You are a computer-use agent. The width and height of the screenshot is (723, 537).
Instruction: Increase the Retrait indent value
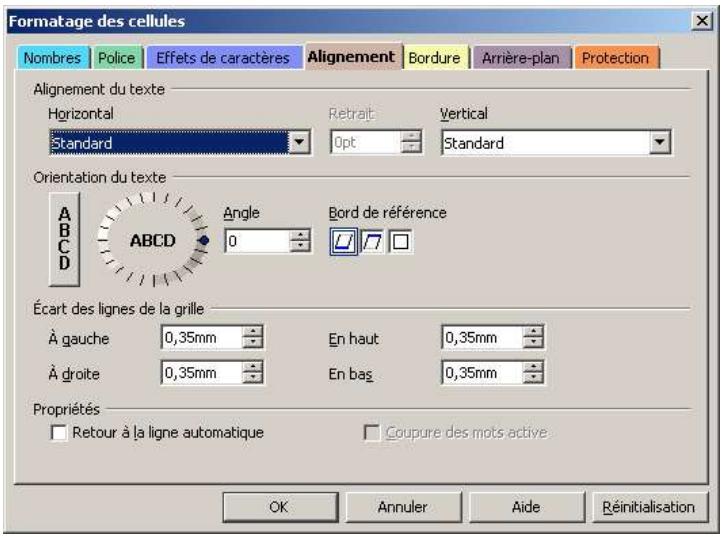[411, 136]
